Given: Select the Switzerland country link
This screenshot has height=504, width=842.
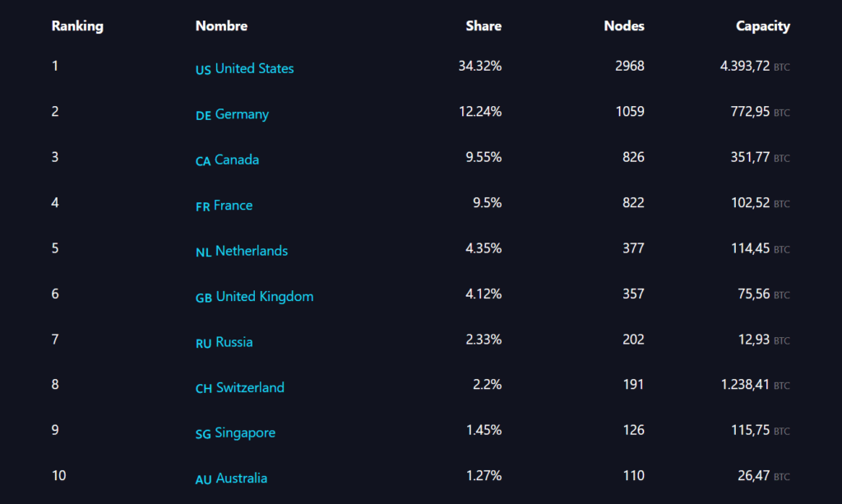Looking at the screenshot, I should (250, 387).
